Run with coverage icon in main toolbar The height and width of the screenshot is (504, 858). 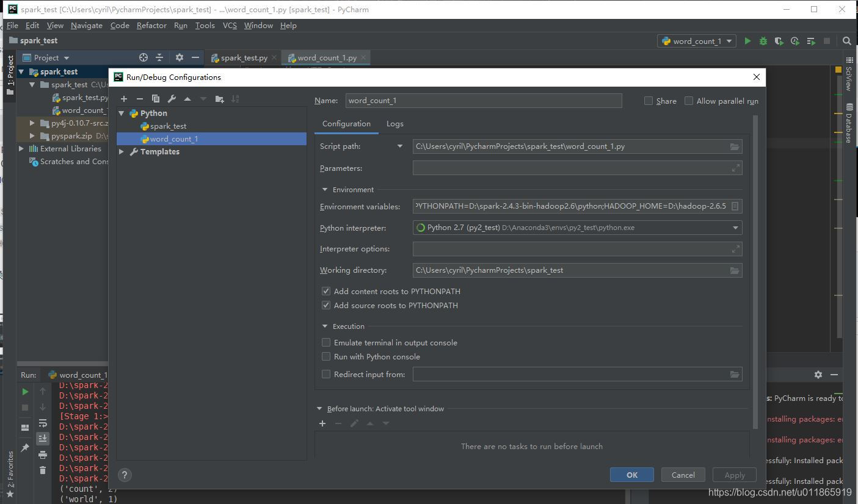pos(779,41)
